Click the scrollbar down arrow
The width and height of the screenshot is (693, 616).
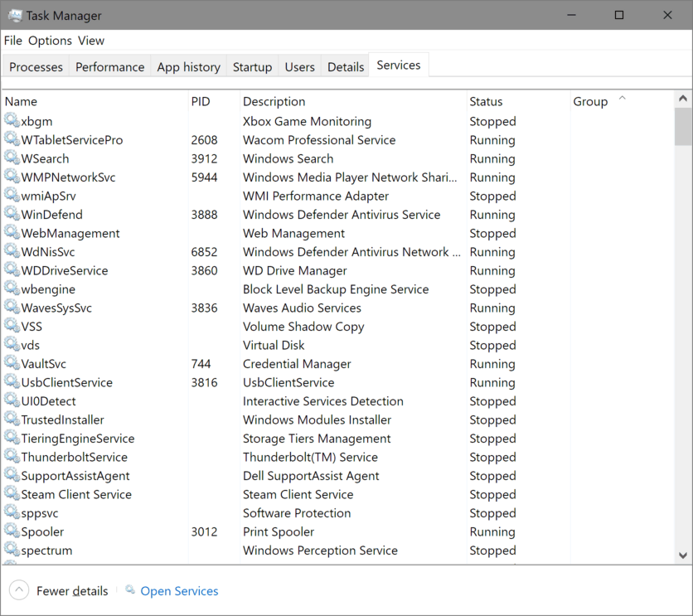pyautogui.click(x=683, y=555)
